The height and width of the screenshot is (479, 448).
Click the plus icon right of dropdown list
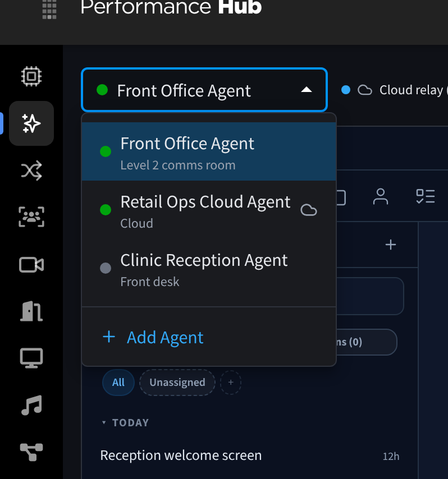tap(391, 245)
